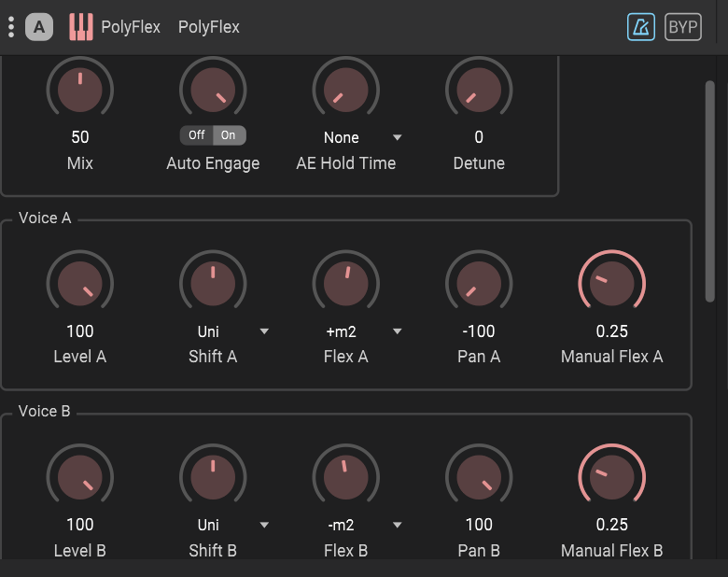Click the Detune knob
The width and height of the screenshot is (728, 577).
(x=479, y=90)
